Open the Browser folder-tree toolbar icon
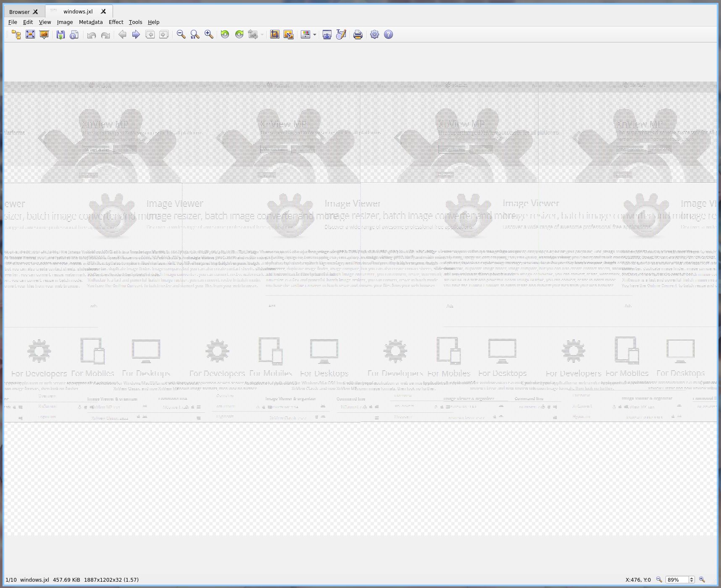This screenshot has width=721, height=588. 16,34
